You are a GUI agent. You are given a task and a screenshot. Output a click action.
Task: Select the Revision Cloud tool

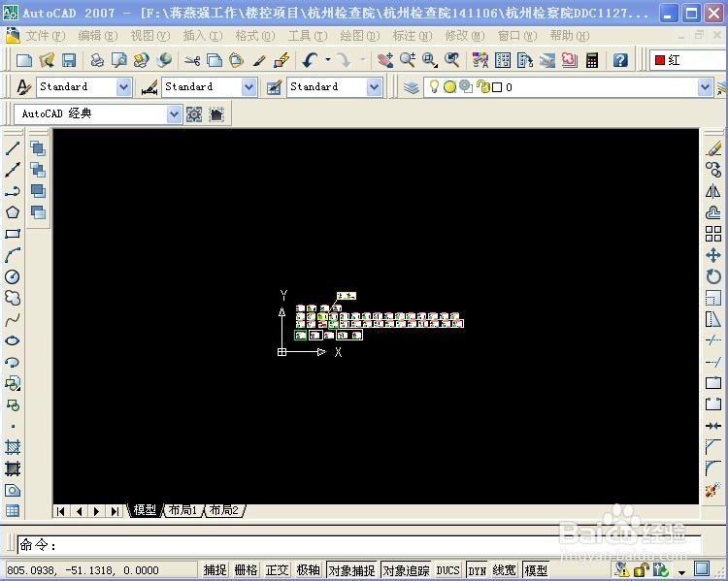13,298
